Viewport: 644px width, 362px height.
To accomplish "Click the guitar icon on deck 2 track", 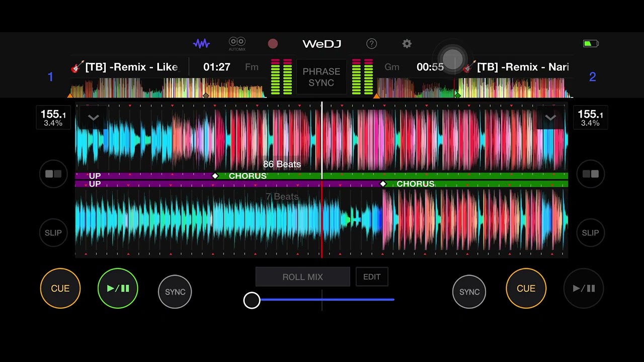I will click(x=469, y=67).
